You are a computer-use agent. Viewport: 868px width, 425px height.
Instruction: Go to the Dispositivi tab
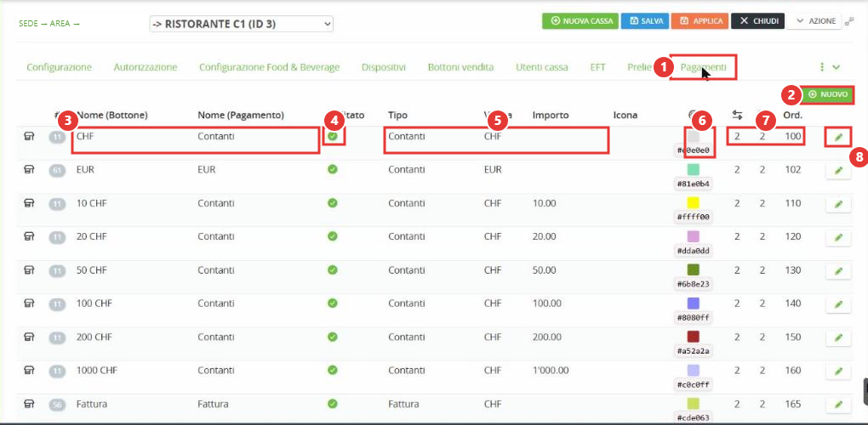coord(384,67)
